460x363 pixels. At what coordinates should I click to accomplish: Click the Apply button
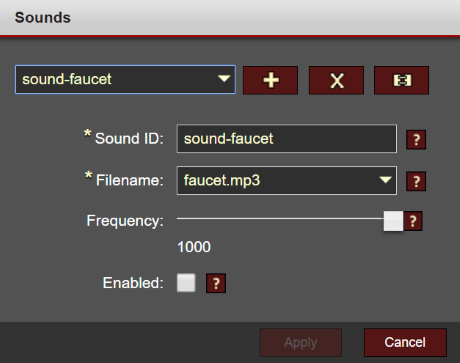301,342
